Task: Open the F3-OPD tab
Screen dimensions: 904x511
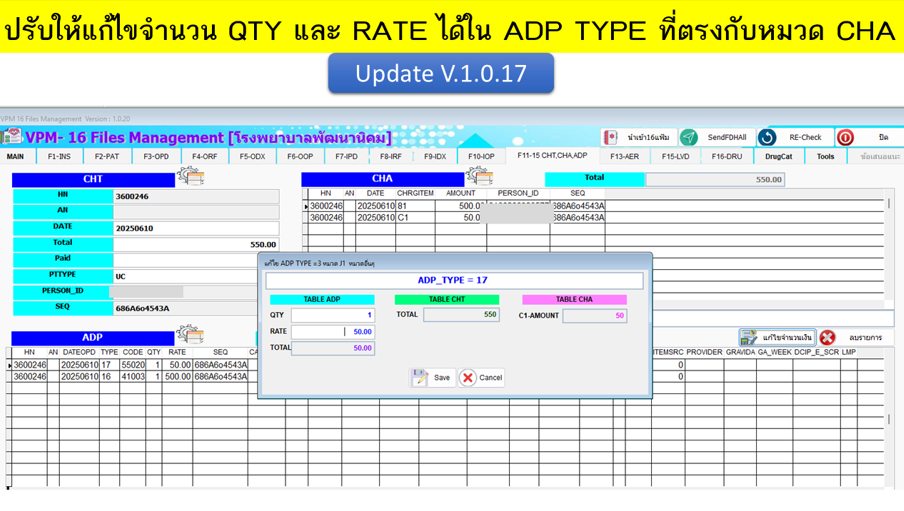Action: click(156, 156)
